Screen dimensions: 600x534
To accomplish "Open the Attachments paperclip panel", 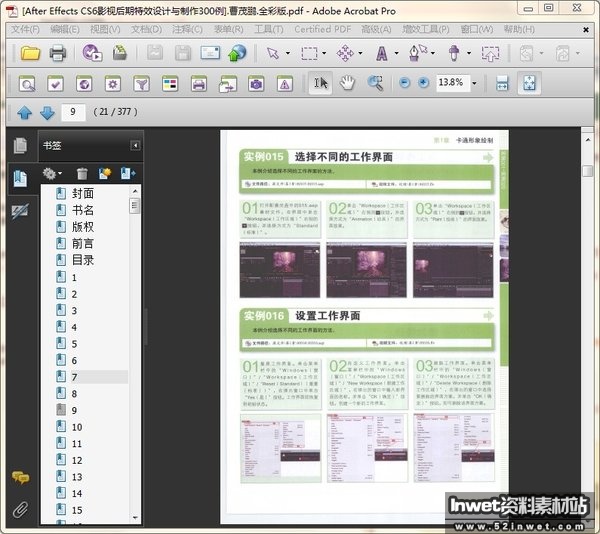I will [21, 510].
